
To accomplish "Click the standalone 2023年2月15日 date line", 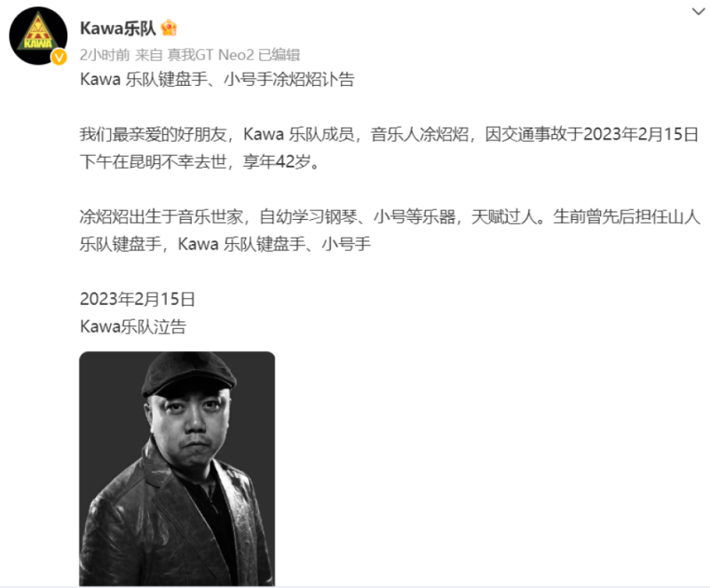I will click(x=138, y=299).
